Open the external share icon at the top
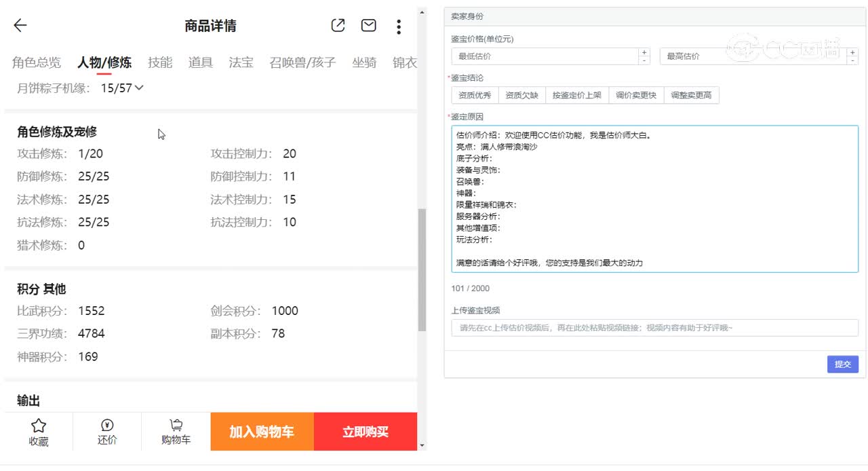The image size is (868, 471). (338, 25)
